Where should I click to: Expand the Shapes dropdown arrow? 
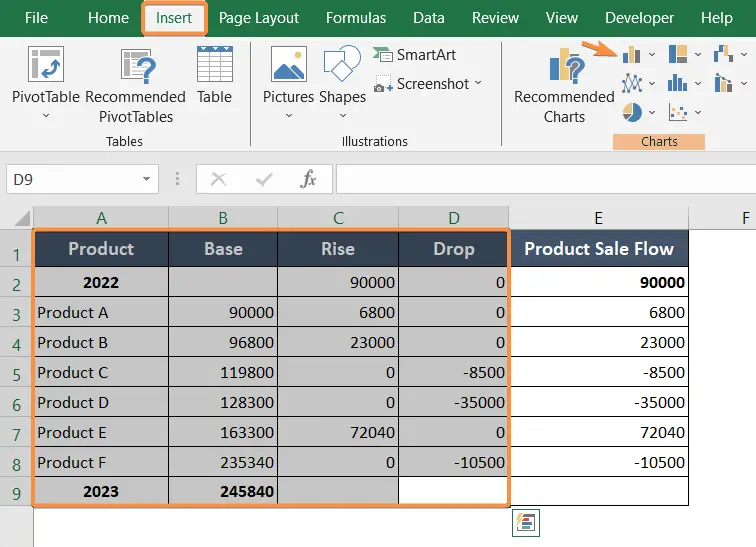click(343, 116)
